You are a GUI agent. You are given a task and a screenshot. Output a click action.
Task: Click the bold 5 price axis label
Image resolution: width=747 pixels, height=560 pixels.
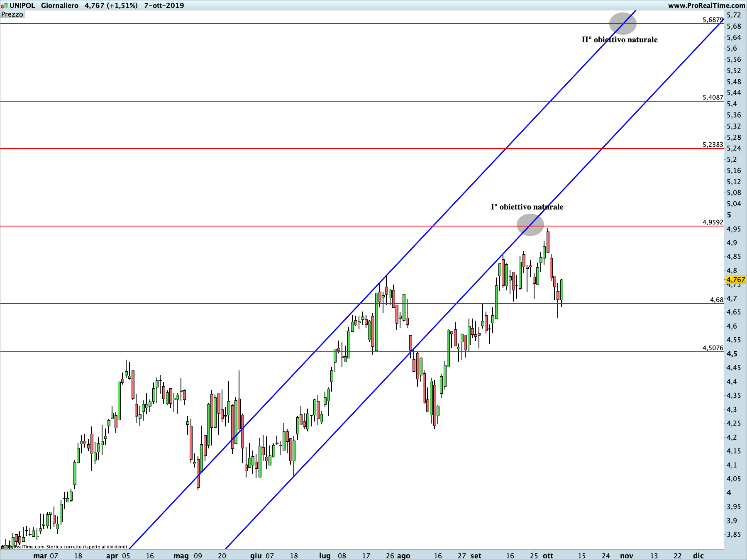click(729, 215)
